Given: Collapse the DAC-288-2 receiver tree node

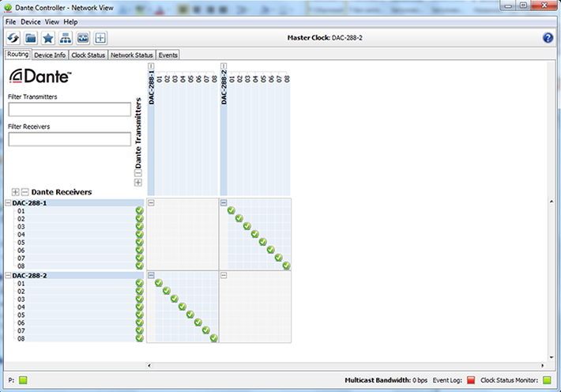Looking at the screenshot, I should (8, 275).
